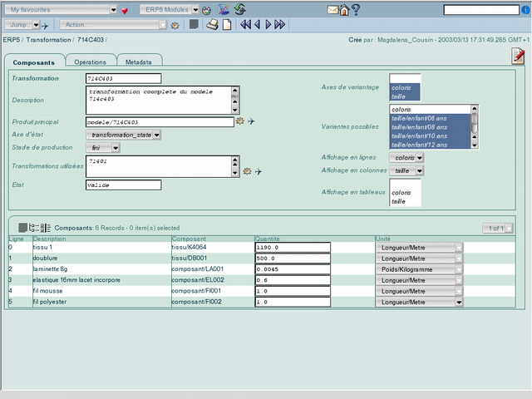Go to the first record arrow
The height and width of the screenshot is (399, 532).
pos(245,25)
